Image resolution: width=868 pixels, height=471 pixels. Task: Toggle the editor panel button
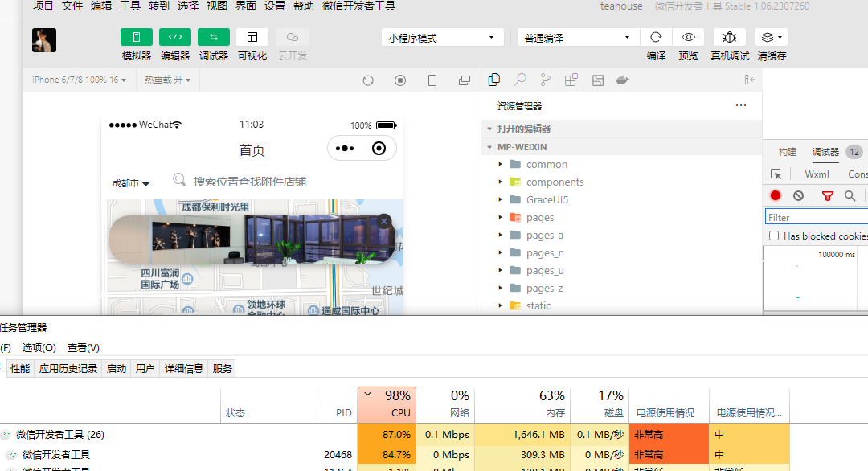point(175,37)
